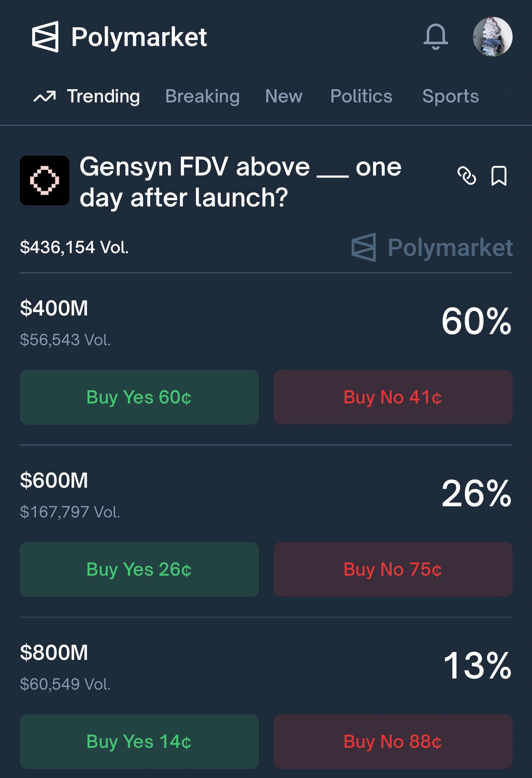Copy the market link icon

click(467, 176)
